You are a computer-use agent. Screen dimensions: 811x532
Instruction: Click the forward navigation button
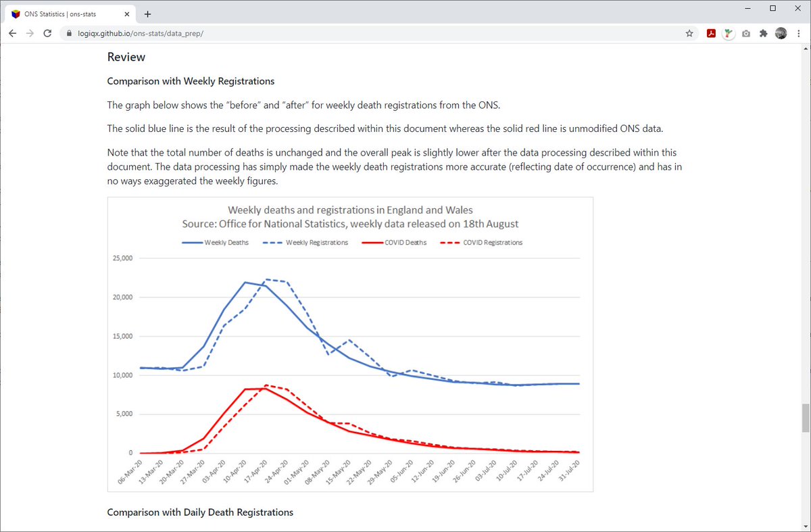click(29, 32)
